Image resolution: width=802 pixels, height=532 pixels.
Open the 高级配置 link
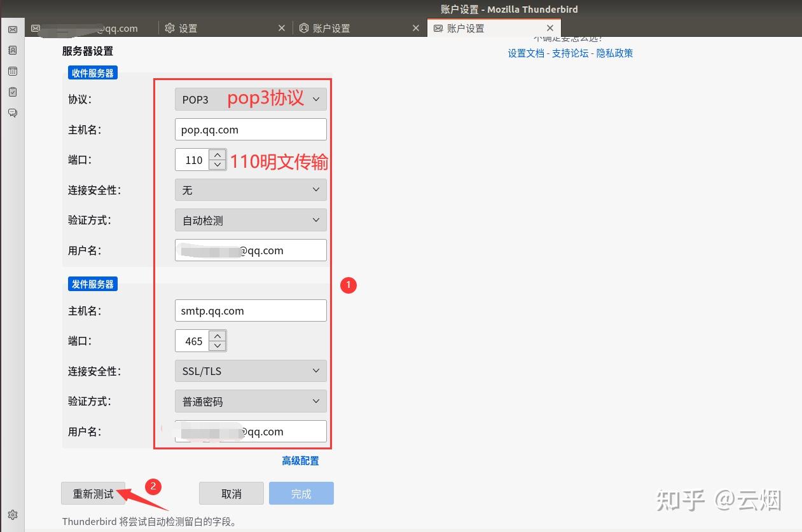pos(300,460)
